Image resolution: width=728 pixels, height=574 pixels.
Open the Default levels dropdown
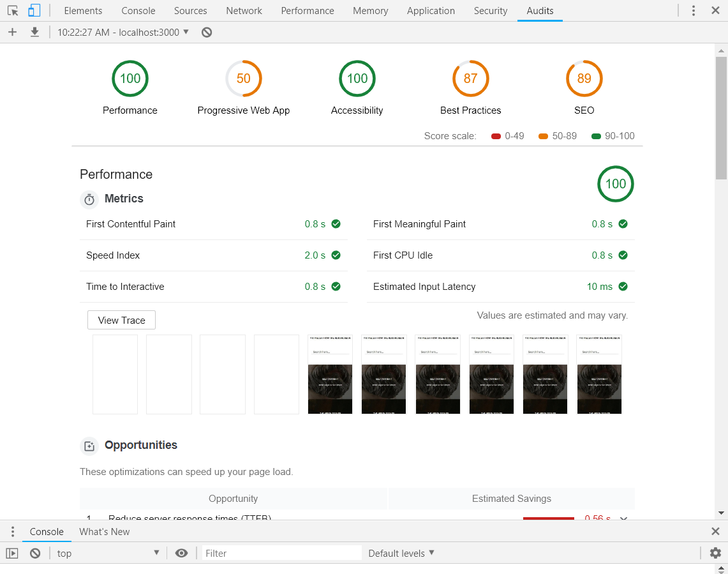[x=401, y=553]
